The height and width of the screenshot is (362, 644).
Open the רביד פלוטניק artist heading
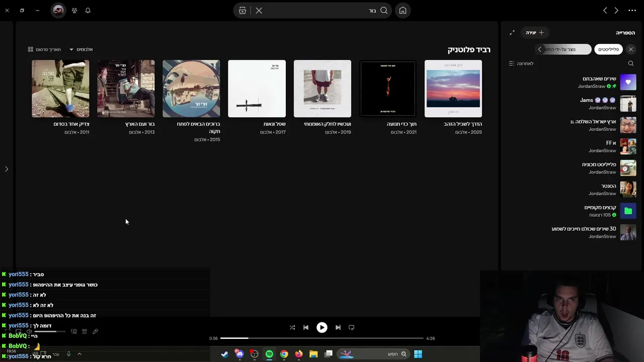[469, 49]
